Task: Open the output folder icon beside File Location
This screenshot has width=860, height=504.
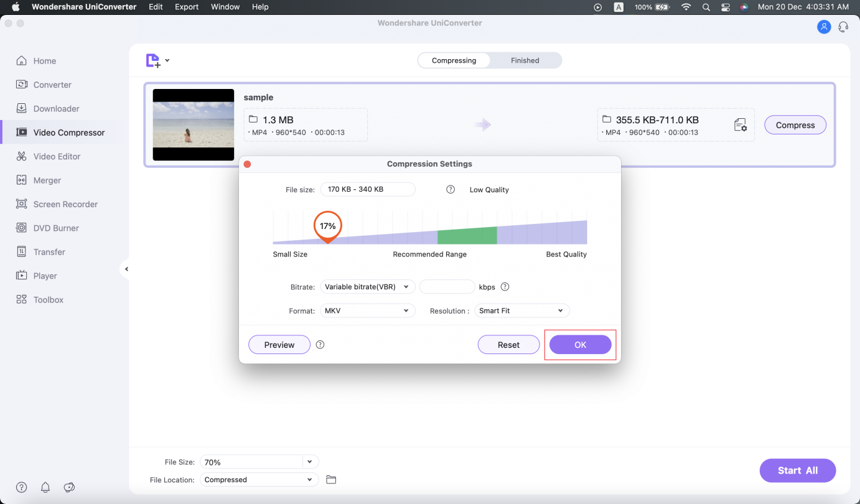Action: (x=331, y=480)
